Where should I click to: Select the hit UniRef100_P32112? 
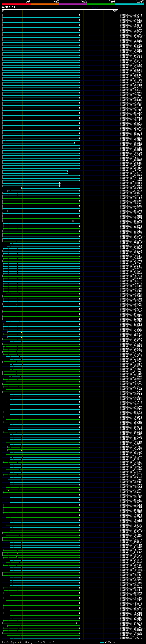[x=131, y=138]
